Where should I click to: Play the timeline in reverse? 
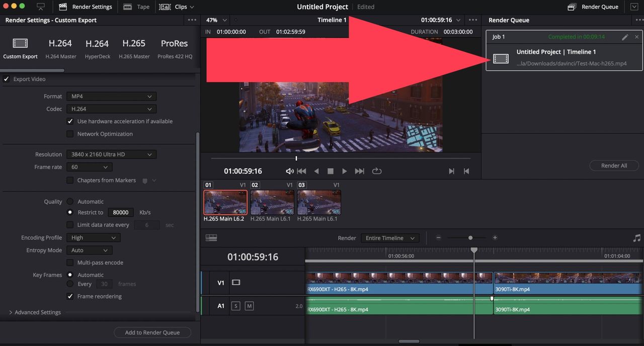coord(316,171)
